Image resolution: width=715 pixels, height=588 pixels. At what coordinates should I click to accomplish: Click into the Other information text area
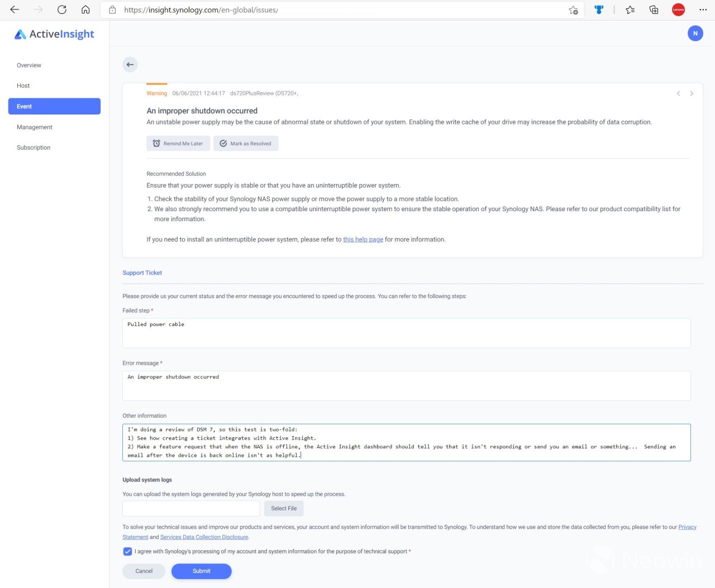click(x=407, y=442)
